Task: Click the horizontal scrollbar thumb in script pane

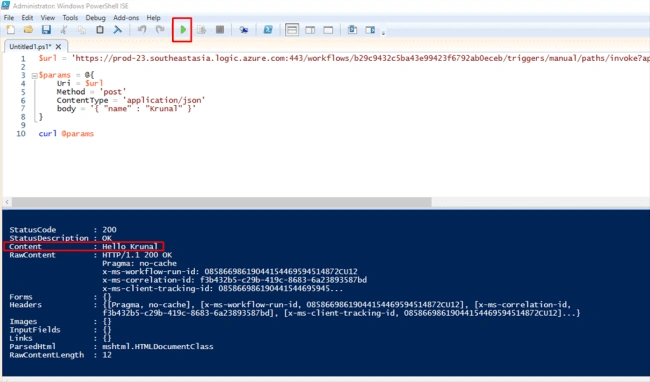Action: click(221, 202)
